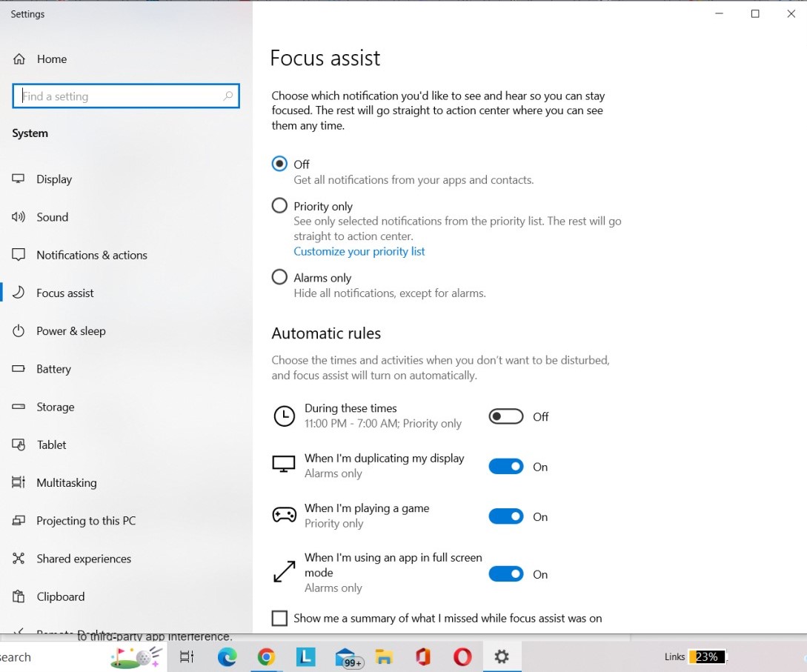Screen dimensions: 807x672
Task: Go to Home in the Settings sidebar
Action: 52,59
